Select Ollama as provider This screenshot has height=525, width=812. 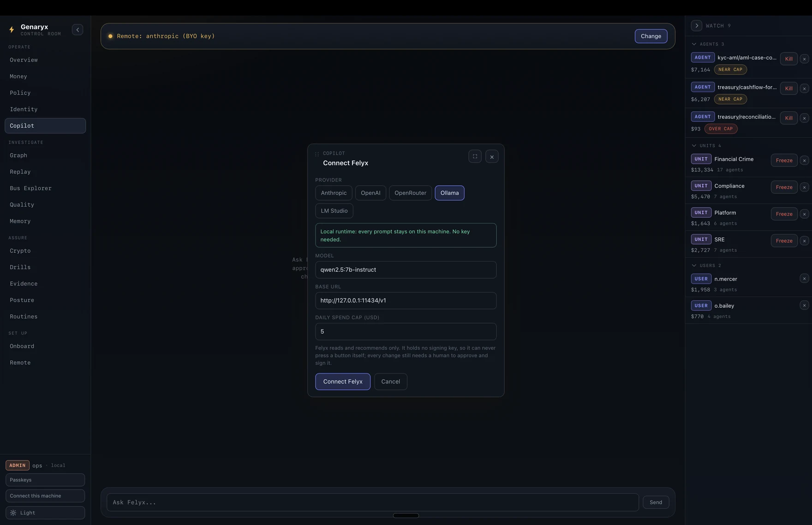click(x=449, y=193)
